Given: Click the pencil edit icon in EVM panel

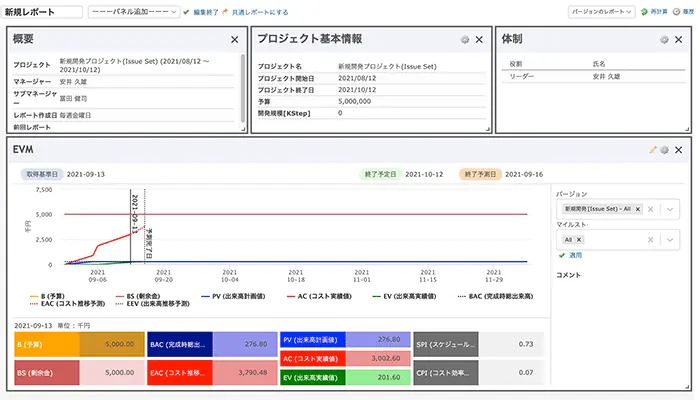Looking at the screenshot, I should 653,150.
